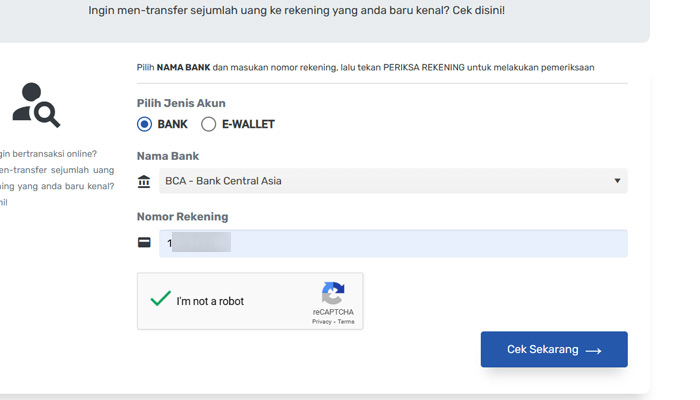Open the reCAPTCHA Privacy link
The width and height of the screenshot is (700, 400).
[x=321, y=322]
